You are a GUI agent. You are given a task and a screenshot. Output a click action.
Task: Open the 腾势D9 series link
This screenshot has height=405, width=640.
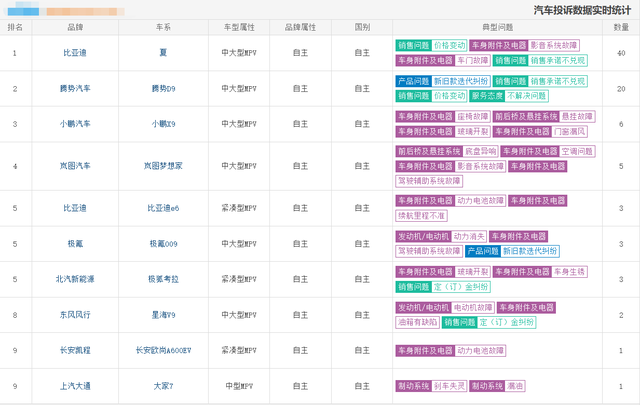pos(163,88)
